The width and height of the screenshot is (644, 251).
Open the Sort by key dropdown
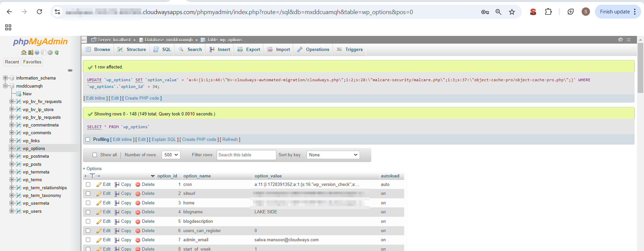coord(333,155)
